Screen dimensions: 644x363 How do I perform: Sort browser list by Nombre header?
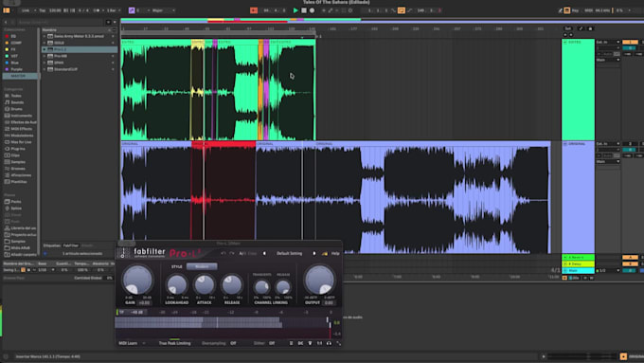tap(49, 30)
